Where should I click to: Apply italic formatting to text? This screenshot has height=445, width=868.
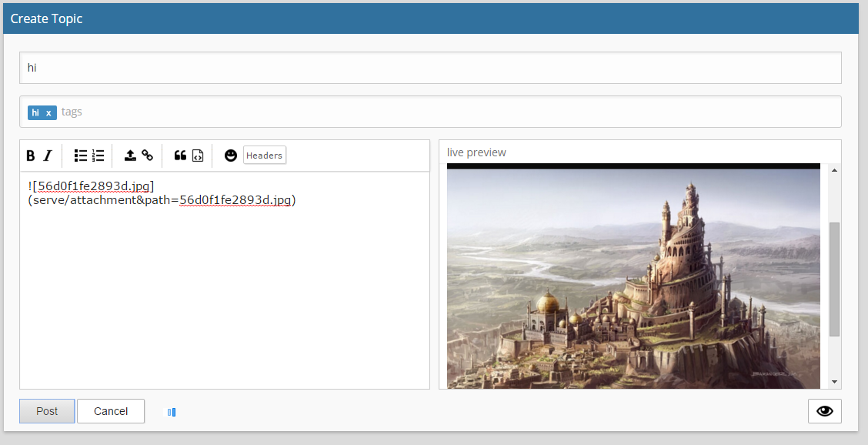point(48,156)
